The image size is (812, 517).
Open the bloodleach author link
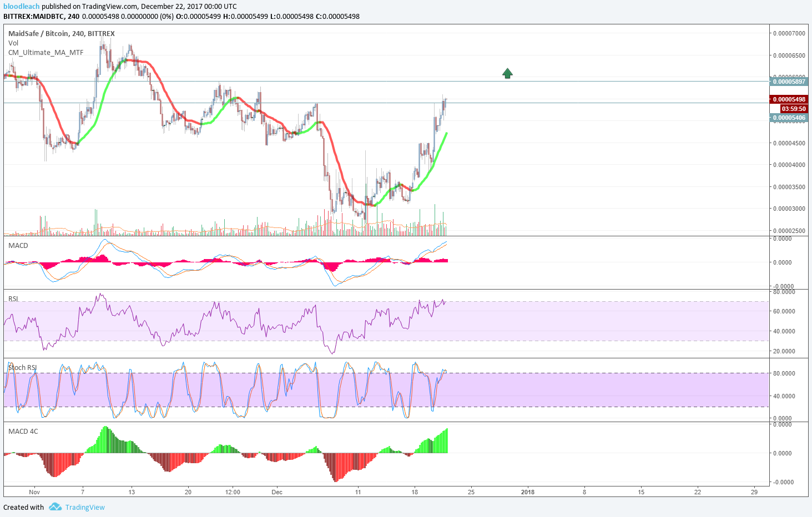(x=22, y=6)
